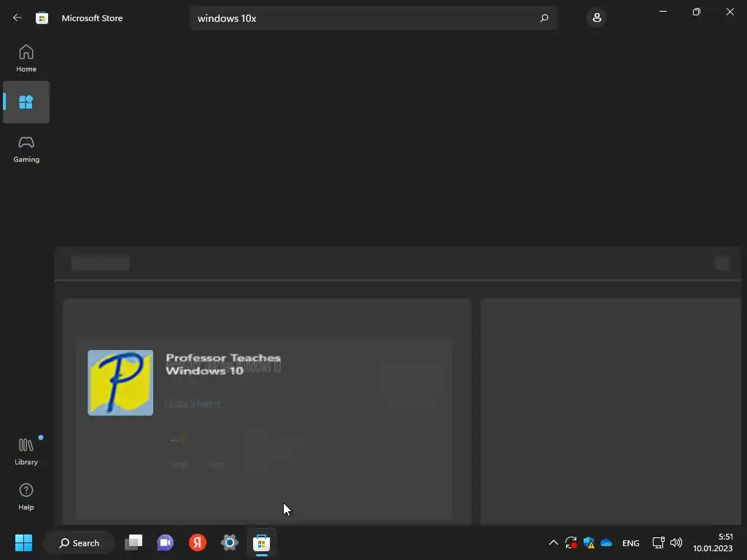The width and height of the screenshot is (747, 560).
Task: Switch the ENG input language indicator
Action: 631,542
